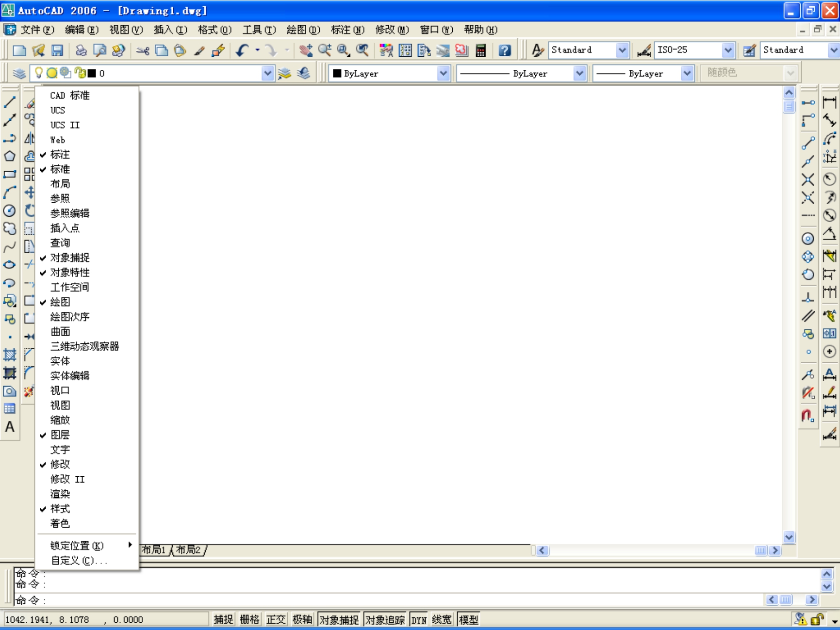Open the 文件 menu
This screenshot has height=630, width=840.
[x=37, y=30]
